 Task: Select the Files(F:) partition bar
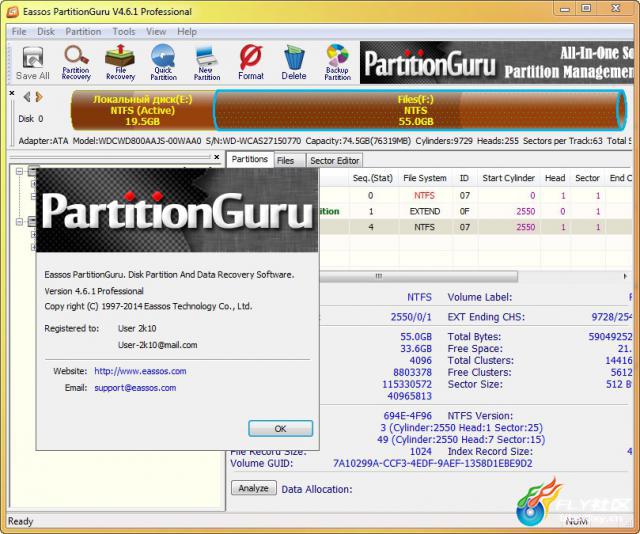point(420,110)
